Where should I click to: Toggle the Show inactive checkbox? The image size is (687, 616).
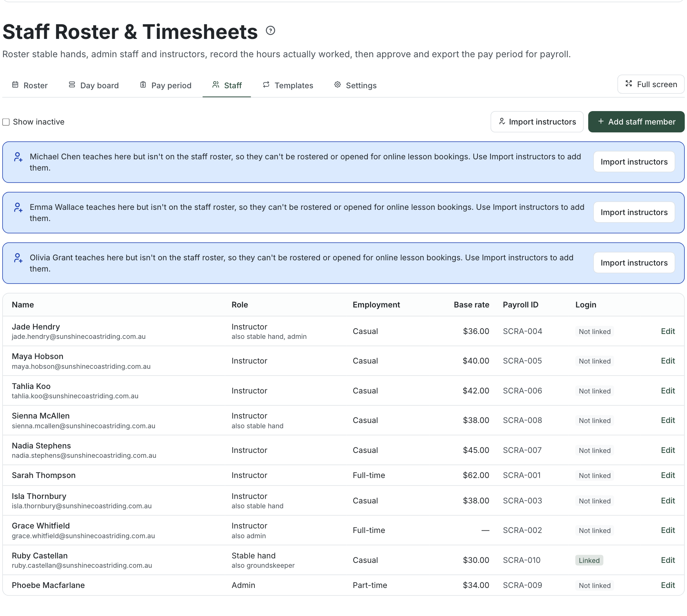coord(6,122)
